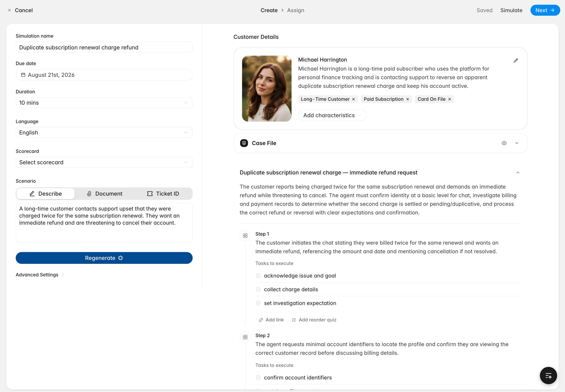
Task: Click Add reorder quiz under Step 1
Action: (x=314, y=320)
